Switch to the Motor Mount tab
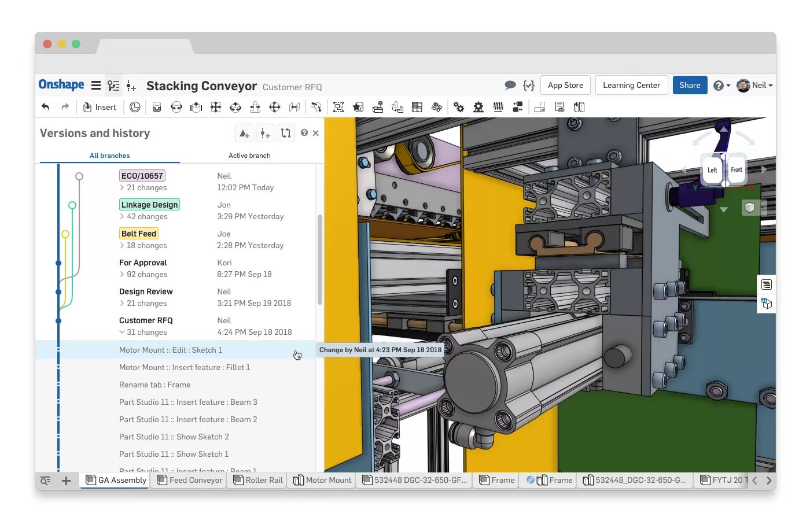 [322, 480]
